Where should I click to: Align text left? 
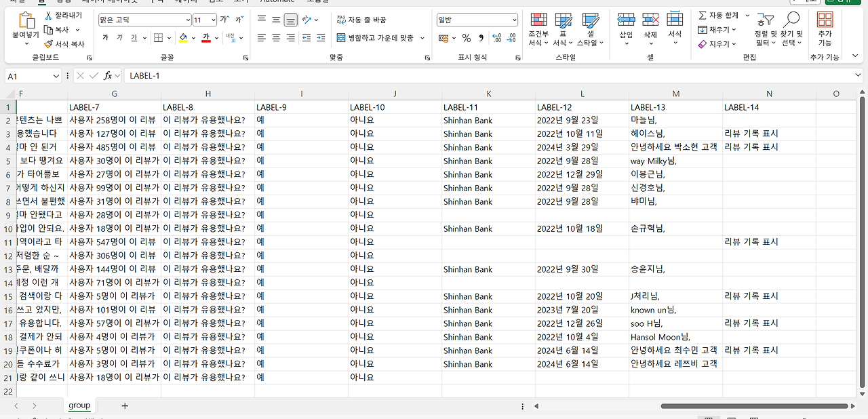point(262,38)
